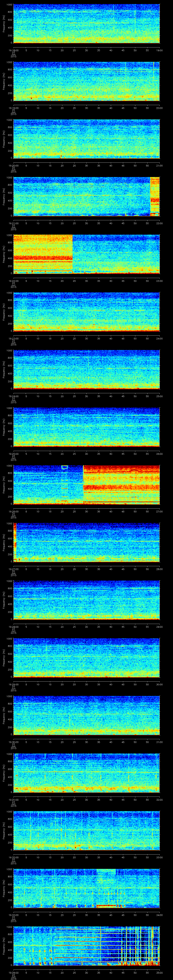173x980 pixels.
Task: Click the spectrogram panel starting at 19:26:00
Action: point(87,484)
